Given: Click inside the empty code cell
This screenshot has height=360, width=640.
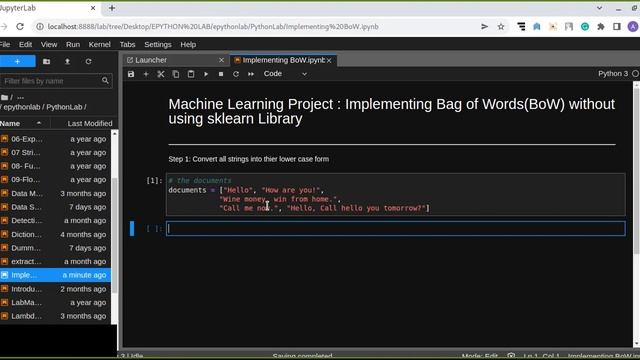Looking at the screenshot, I should tap(395, 229).
